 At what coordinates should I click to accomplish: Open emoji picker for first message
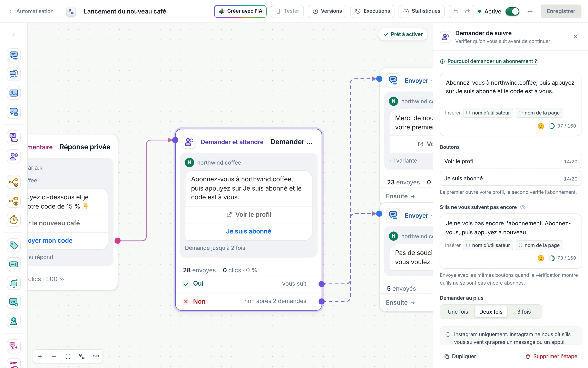coord(541,126)
